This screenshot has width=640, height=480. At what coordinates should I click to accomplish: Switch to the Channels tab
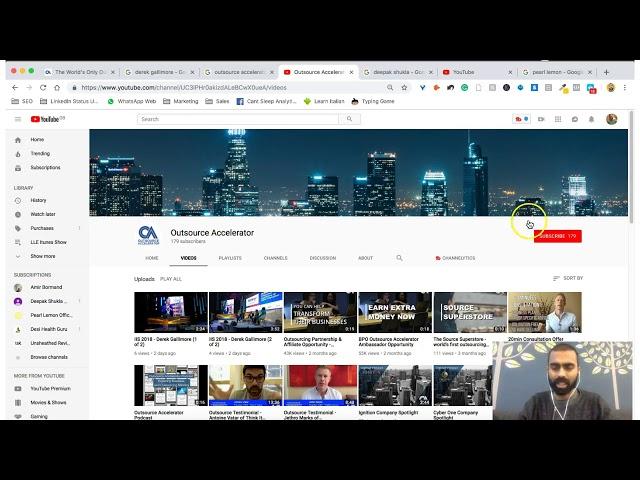pyautogui.click(x=276, y=258)
